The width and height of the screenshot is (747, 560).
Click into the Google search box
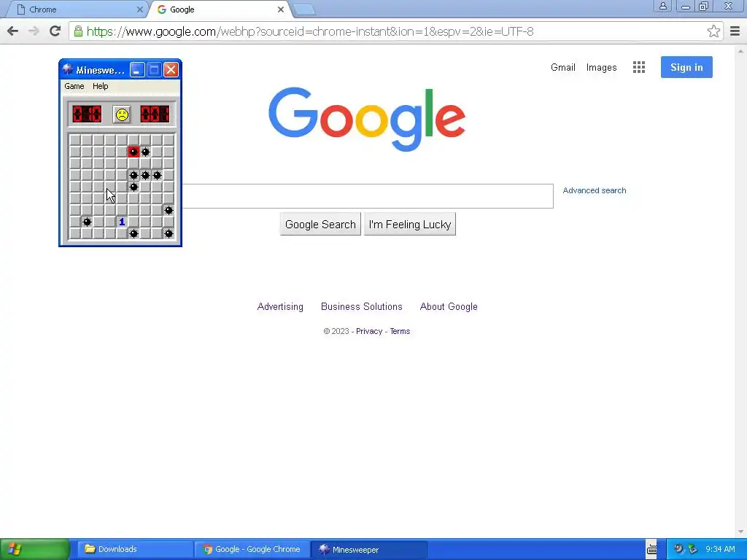pyautogui.click(x=368, y=196)
